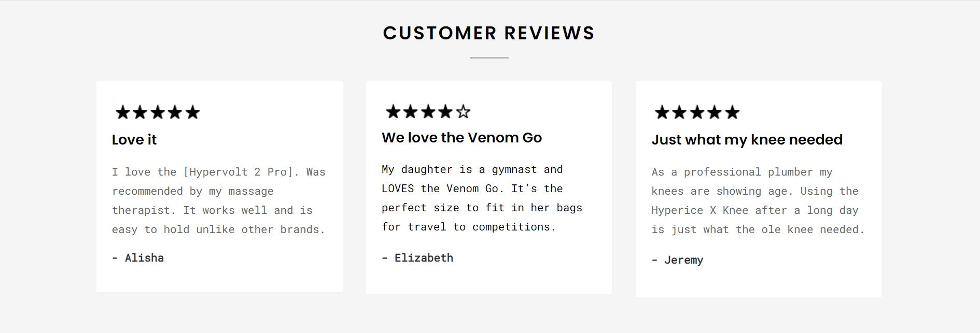Click the gymnast daughter review text
The height and width of the screenshot is (333, 980).
tap(482, 198)
